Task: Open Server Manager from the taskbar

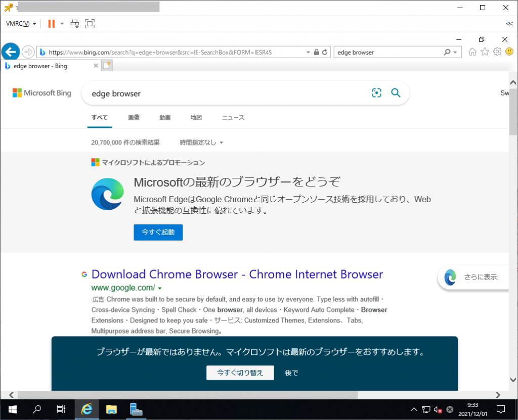Action: point(136,410)
